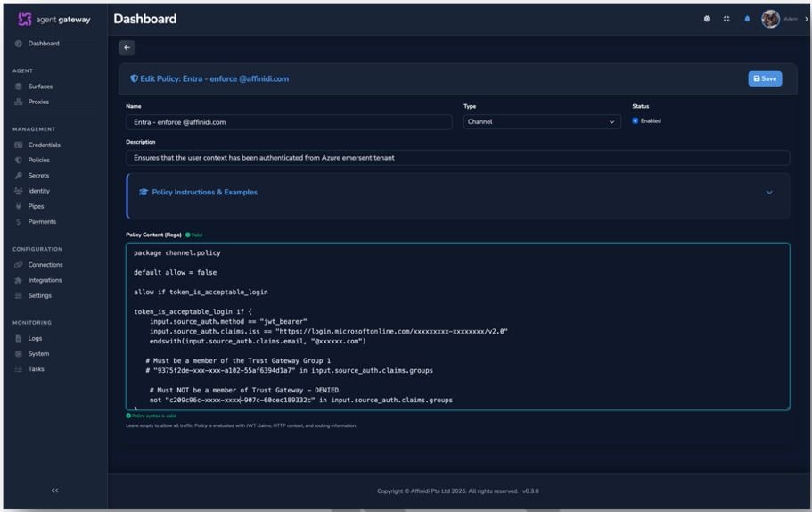Click the 'Must NOT be a member' comment
Image resolution: width=812 pixels, height=512 pixels.
(244, 390)
